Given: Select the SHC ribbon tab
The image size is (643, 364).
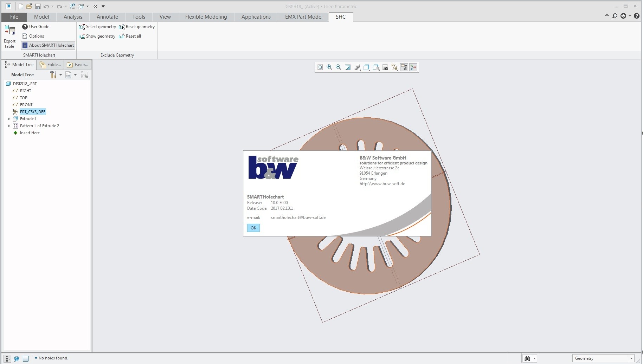Looking at the screenshot, I should (340, 17).
